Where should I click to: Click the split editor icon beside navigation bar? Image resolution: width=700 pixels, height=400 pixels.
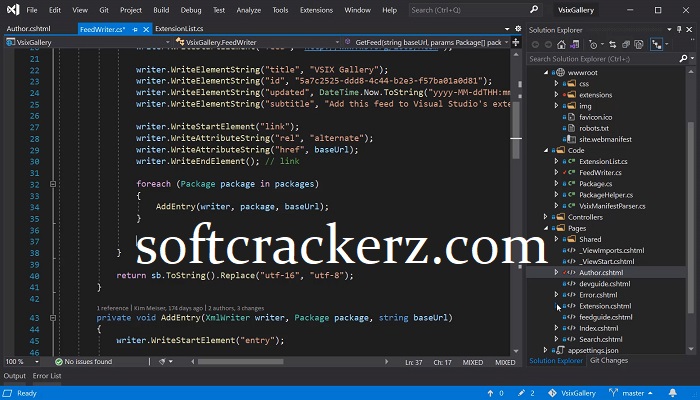point(516,42)
